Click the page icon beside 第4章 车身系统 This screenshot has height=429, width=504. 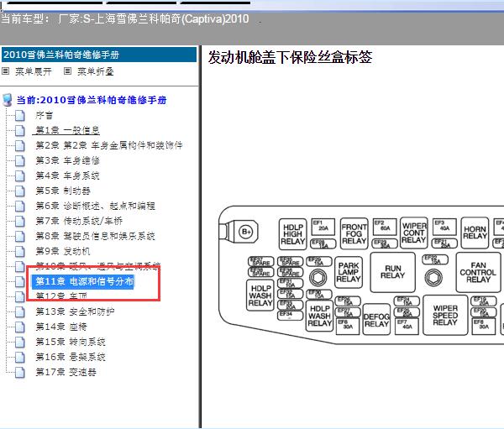[x=20, y=175]
